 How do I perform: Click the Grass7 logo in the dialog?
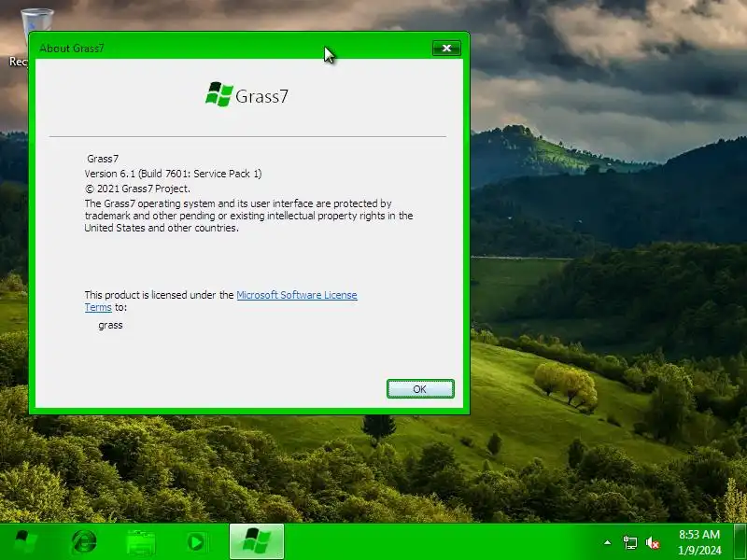click(x=247, y=95)
